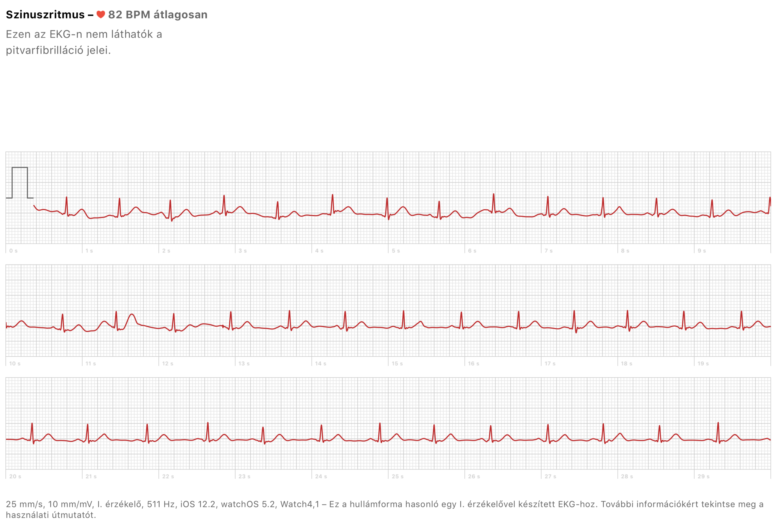Image resolution: width=779 pixels, height=532 pixels.
Task: Select the 5 s time marker
Action: point(396,251)
